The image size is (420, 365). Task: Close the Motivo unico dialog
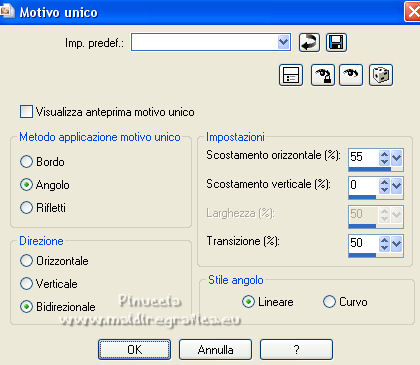coord(412,12)
